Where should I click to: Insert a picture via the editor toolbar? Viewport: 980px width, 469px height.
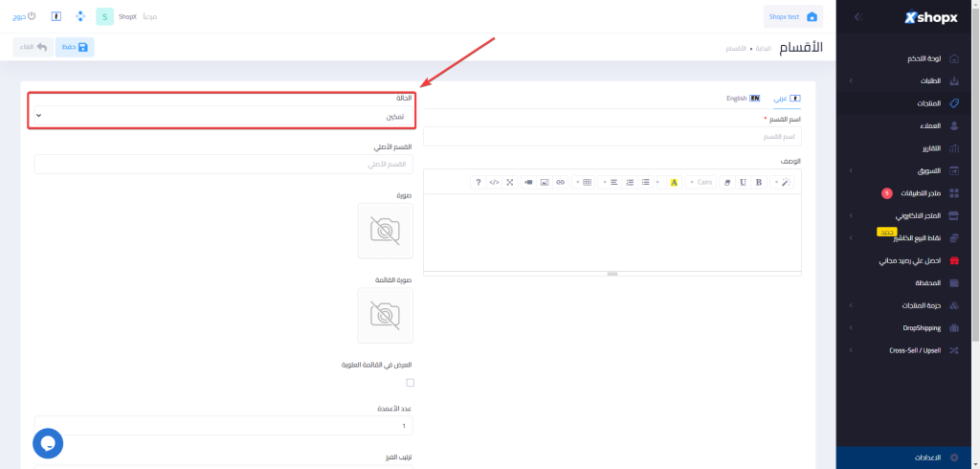[x=545, y=182]
